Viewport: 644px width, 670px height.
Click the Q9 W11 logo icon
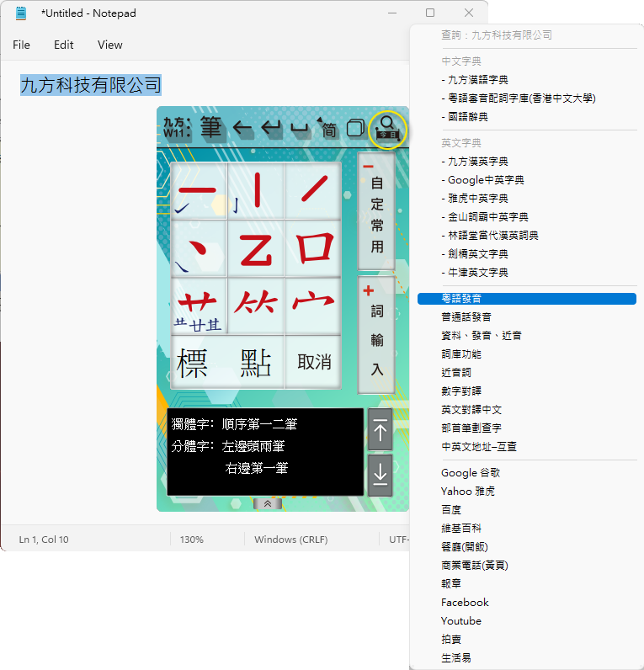[177, 128]
